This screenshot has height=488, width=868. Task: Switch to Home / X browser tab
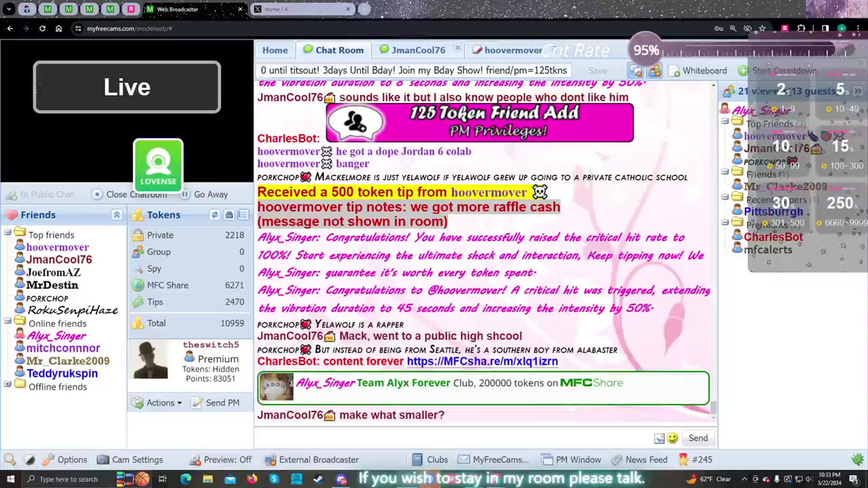pyautogui.click(x=303, y=9)
